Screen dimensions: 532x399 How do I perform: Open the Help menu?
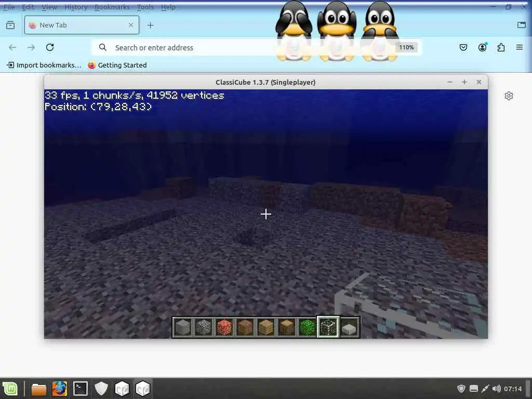[x=168, y=7]
